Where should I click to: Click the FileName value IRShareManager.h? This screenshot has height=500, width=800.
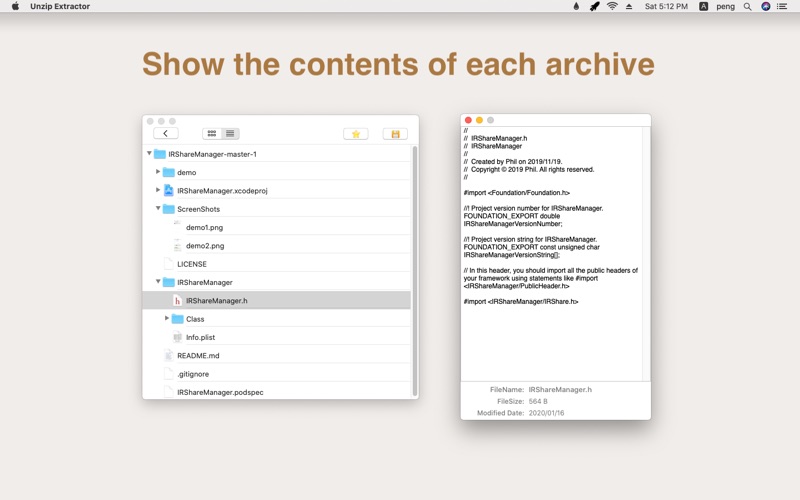[560, 389]
